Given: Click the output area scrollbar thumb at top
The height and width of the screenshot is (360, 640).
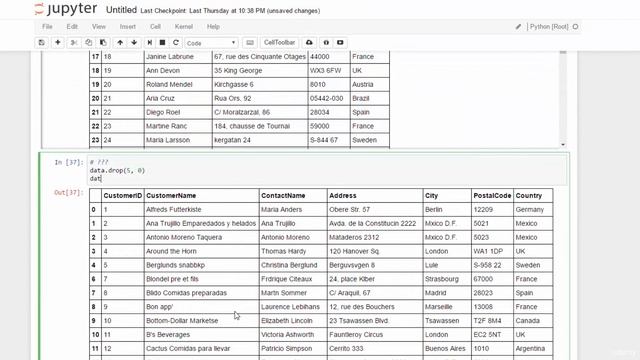Looking at the screenshot, I should (563, 52).
